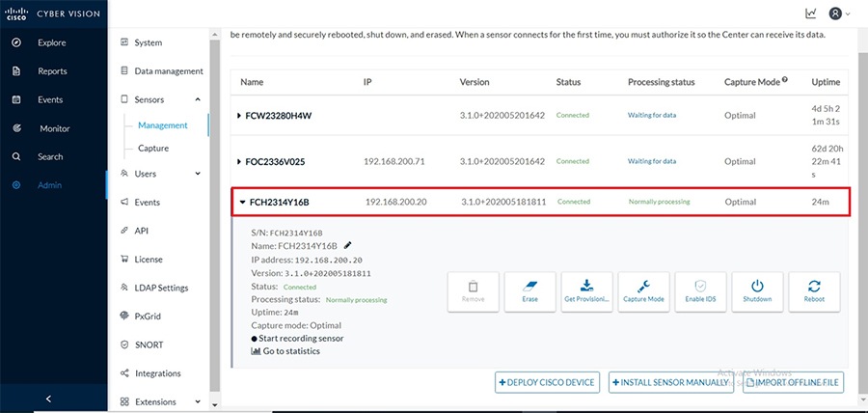868x413 pixels.
Task: Click Deploy Cisco Device button
Action: pyautogui.click(x=547, y=382)
